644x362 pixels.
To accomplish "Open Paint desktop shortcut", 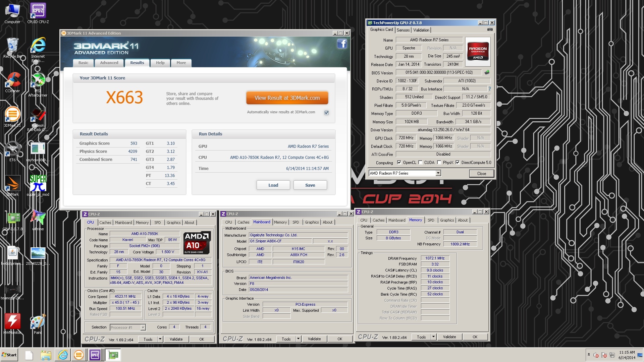I will point(38,324).
